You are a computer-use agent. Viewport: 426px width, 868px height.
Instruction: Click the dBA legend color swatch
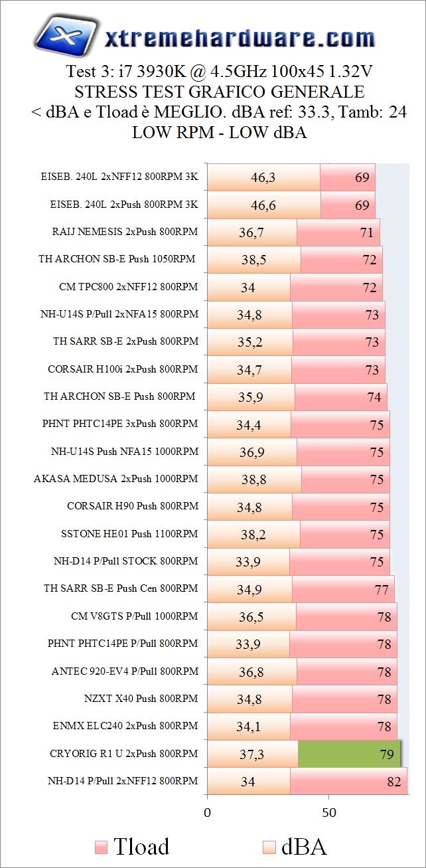[x=269, y=846]
